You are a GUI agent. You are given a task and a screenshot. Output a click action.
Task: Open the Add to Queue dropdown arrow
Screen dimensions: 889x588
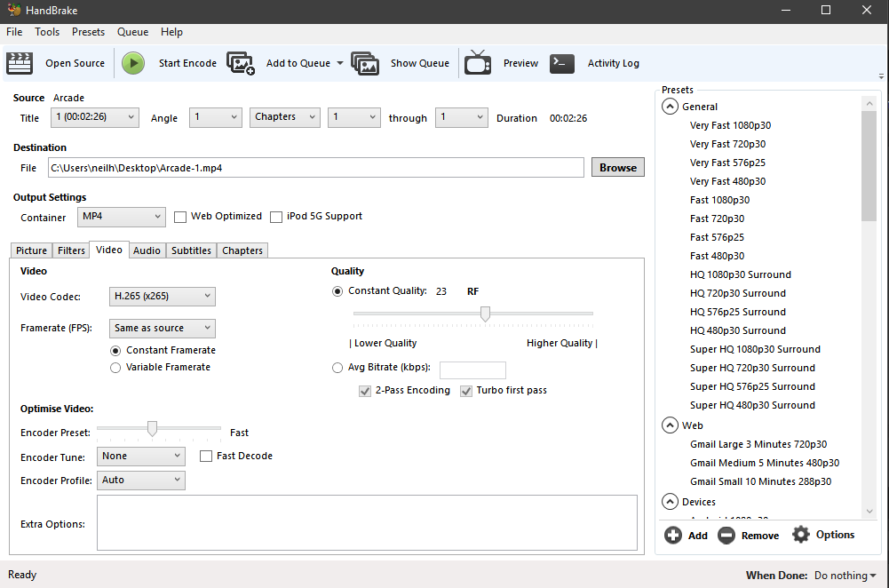click(x=340, y=63)
